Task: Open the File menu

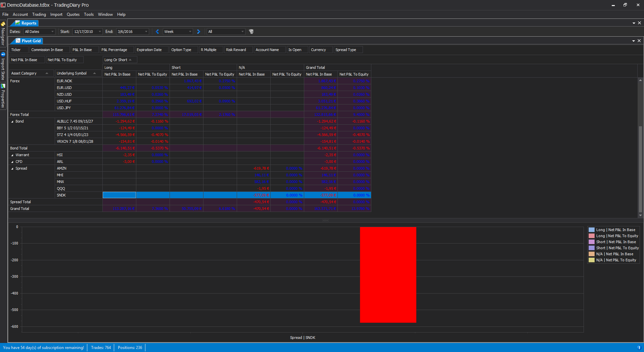Action: coord(5,14)
